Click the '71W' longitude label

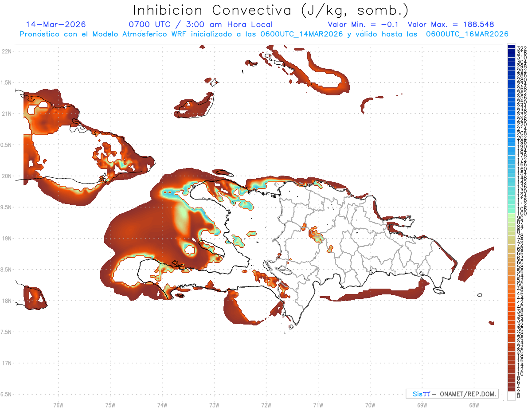(318, 404)
